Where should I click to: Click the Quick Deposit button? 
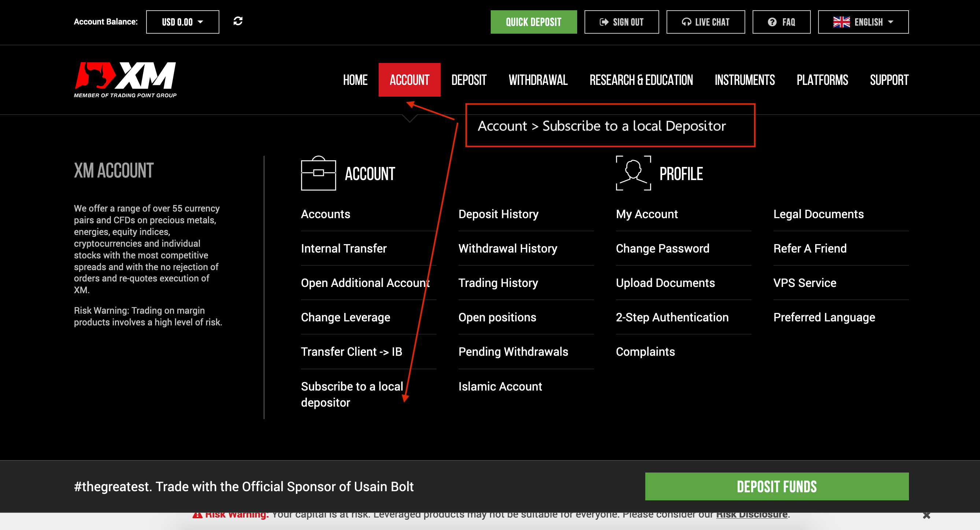pyautogui.click(x=533, y=22)
